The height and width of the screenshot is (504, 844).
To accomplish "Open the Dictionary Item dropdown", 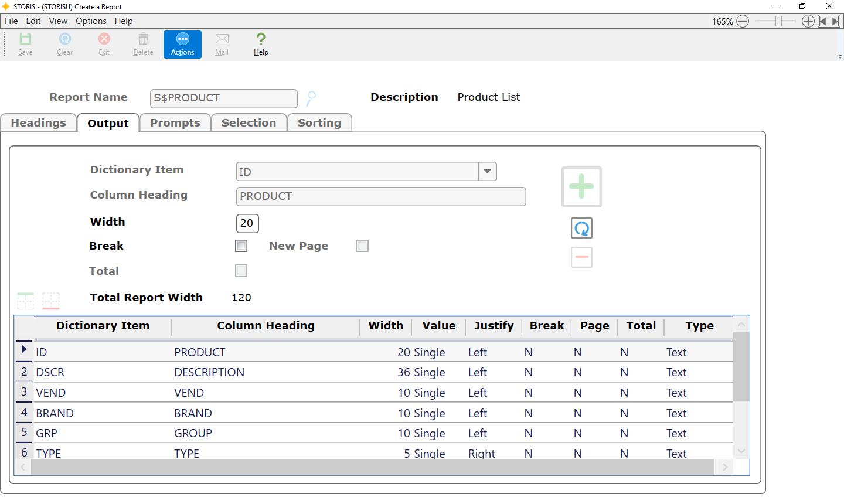I will coord(487,171).
